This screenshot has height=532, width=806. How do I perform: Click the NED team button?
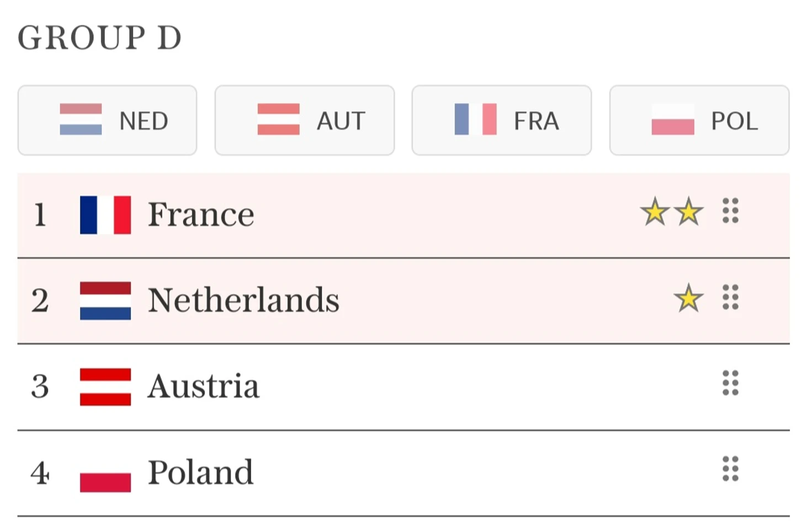click(107, 120)
